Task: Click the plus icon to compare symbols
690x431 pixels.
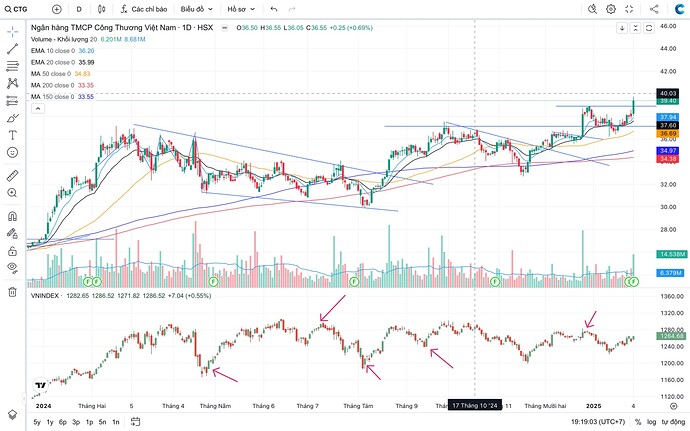Action: (x=56, y=9)
